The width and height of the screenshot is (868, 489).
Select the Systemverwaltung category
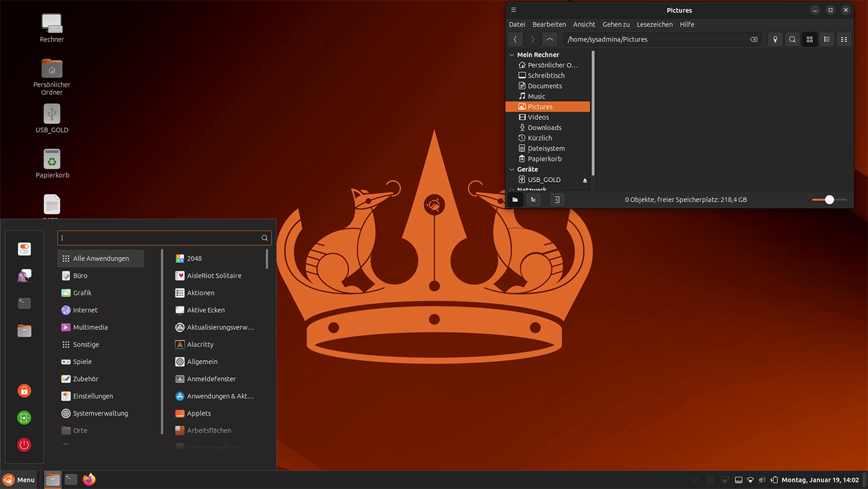(x=100, y=413)
